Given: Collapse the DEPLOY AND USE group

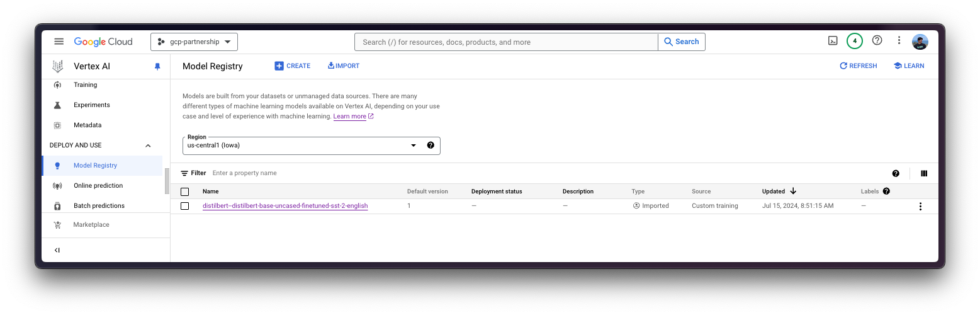Looking at the screenshot, I should pyautogui.click(x=148, y=146).
